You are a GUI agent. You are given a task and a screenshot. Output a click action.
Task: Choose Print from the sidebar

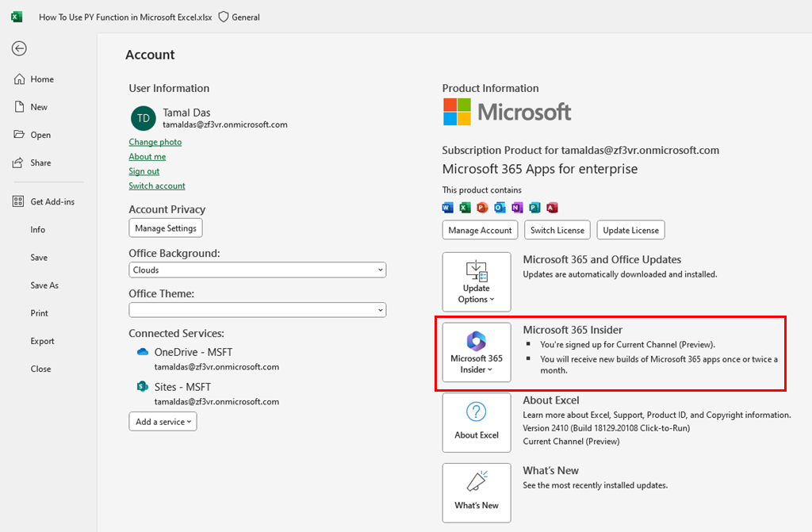[40, 313]
